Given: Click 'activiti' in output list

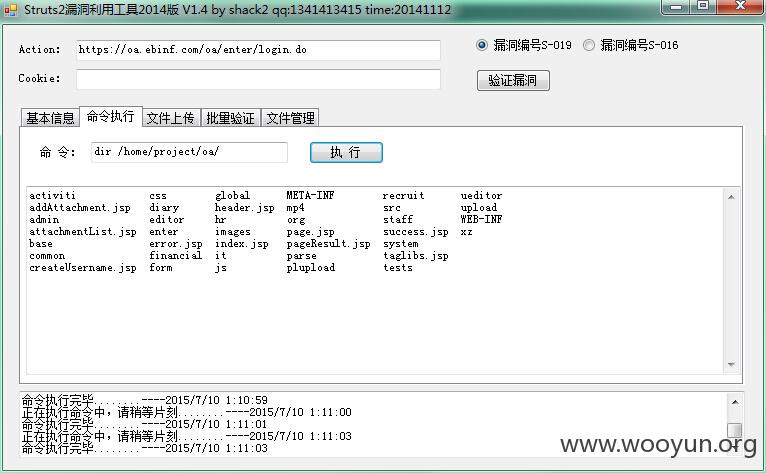Looking at the screenshot, I should coord(52,195).
